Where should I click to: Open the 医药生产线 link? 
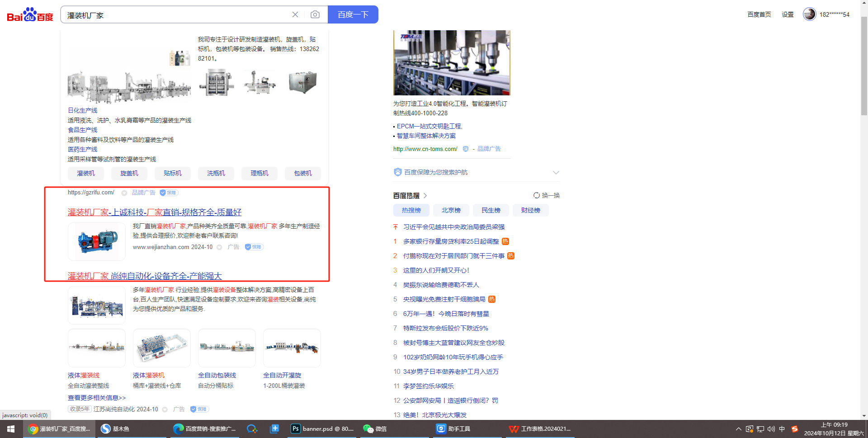83,149
